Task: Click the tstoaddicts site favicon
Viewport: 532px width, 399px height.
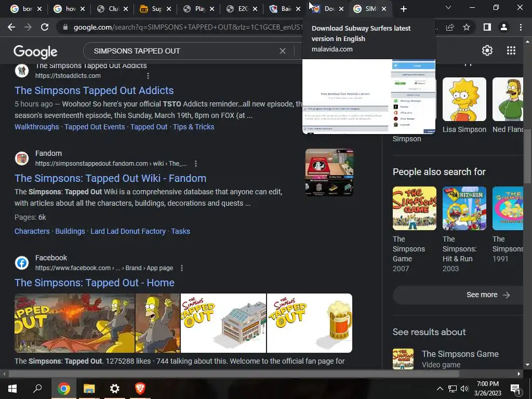Action: (x=22, y=71)
